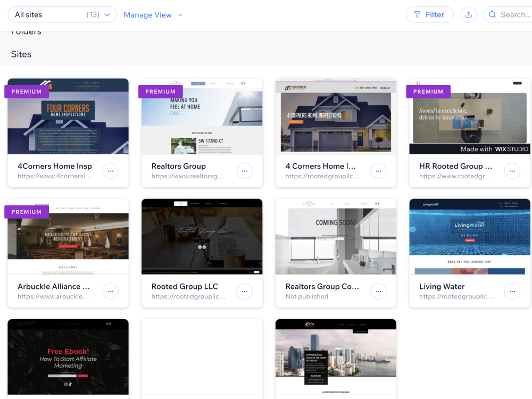Open the Coming Soon site thumbnail
This screenshot has width=532, height=399.
click(336, 237)
